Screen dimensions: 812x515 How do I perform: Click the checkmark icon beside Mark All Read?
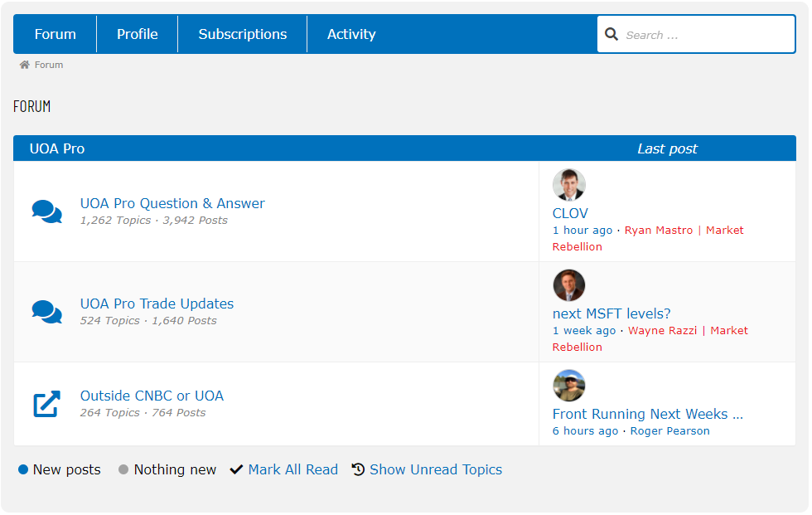coord(236,469)
